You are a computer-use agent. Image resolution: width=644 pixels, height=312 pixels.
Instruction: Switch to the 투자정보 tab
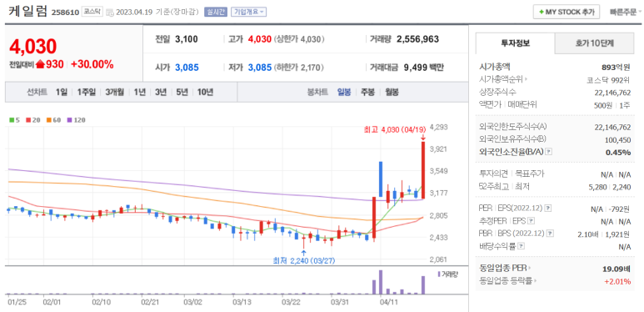(x=515, y=43)
